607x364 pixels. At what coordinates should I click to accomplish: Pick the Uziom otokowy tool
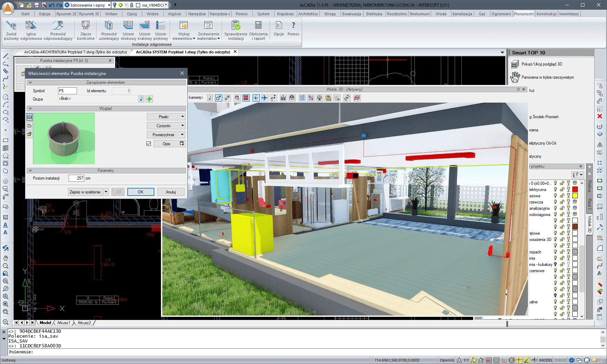pyautogui.click(x=128, y=31)
